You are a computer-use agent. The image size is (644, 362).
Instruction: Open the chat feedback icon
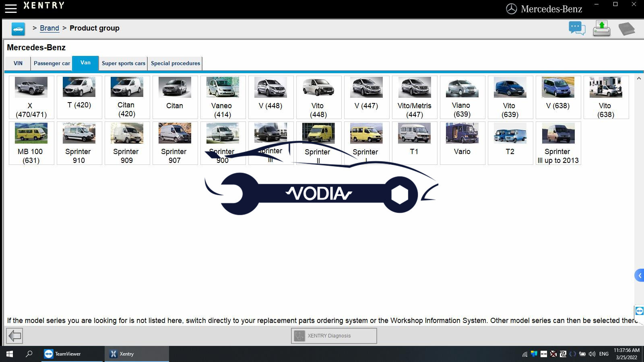(x=577, y=29)
